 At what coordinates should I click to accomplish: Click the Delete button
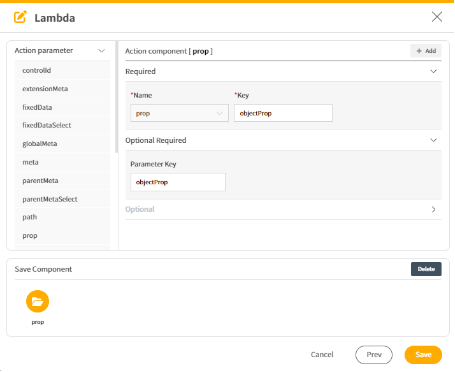[426, 269]
